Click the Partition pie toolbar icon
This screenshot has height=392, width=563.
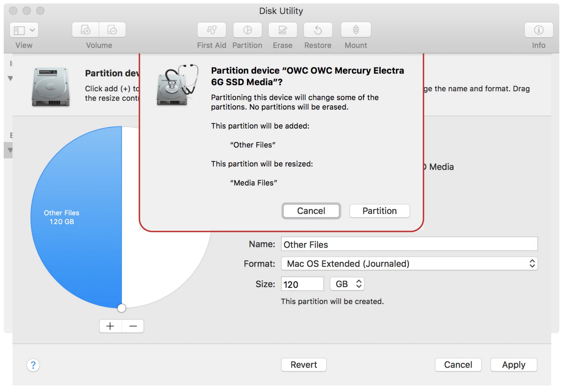247,30
